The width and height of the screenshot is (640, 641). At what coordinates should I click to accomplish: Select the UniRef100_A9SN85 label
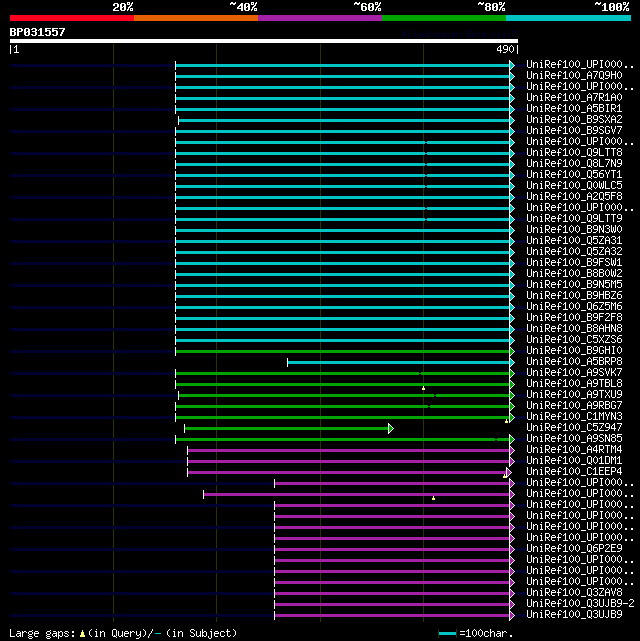(574, 439)
